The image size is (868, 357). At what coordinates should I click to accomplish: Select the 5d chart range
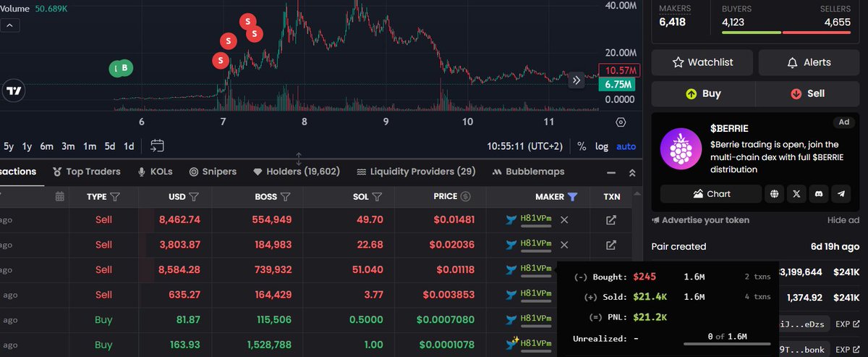pos(110,146)
